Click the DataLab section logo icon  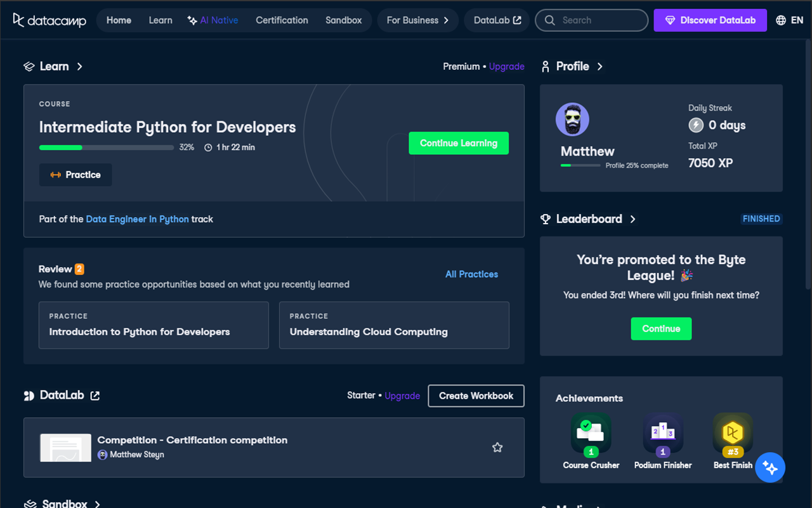coord(29,396)
